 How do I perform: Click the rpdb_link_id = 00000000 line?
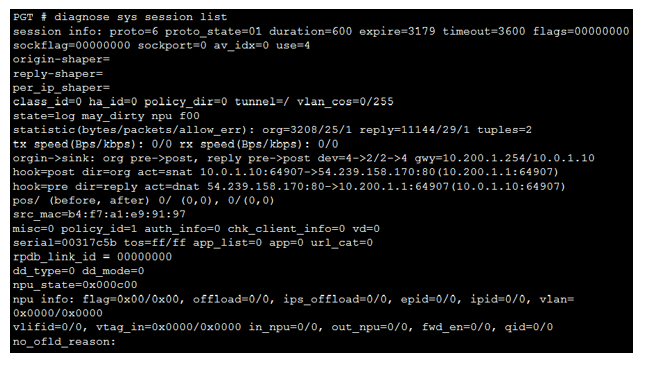coord(92,257)
